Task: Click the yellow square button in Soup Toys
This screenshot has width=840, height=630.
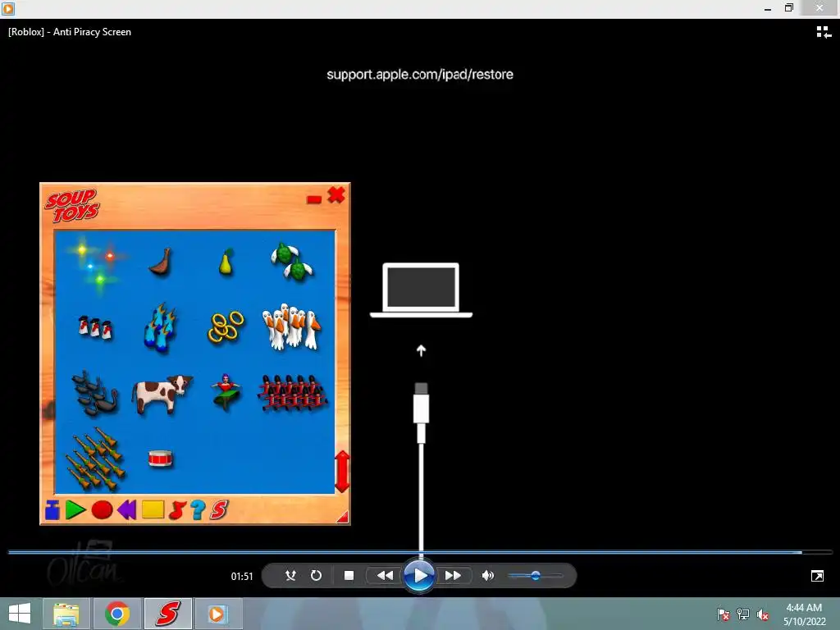Action: click(x=153, y=509)
